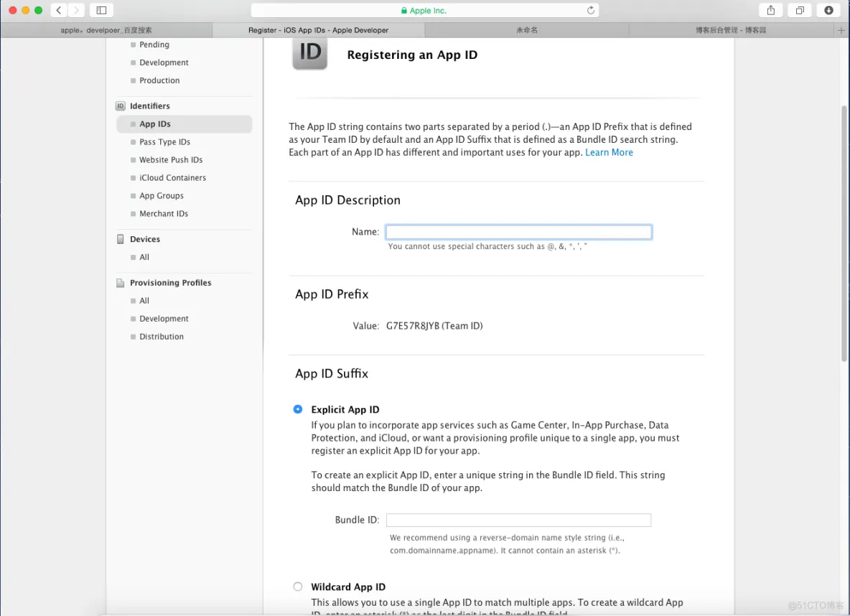Click the page's vertical scrollbar thumb
Viewport: 850px width, 616px height.
tap(844, 233)
